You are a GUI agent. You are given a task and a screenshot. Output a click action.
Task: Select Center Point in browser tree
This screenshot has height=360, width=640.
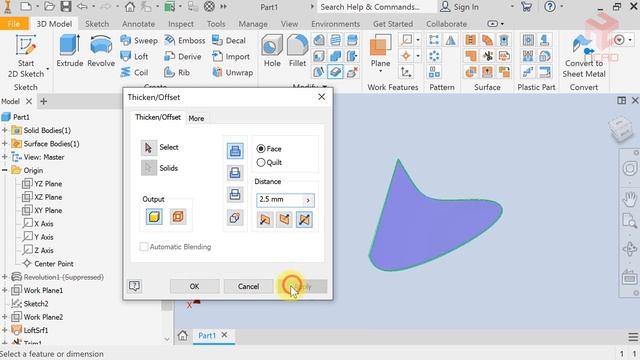click(48, 264)
